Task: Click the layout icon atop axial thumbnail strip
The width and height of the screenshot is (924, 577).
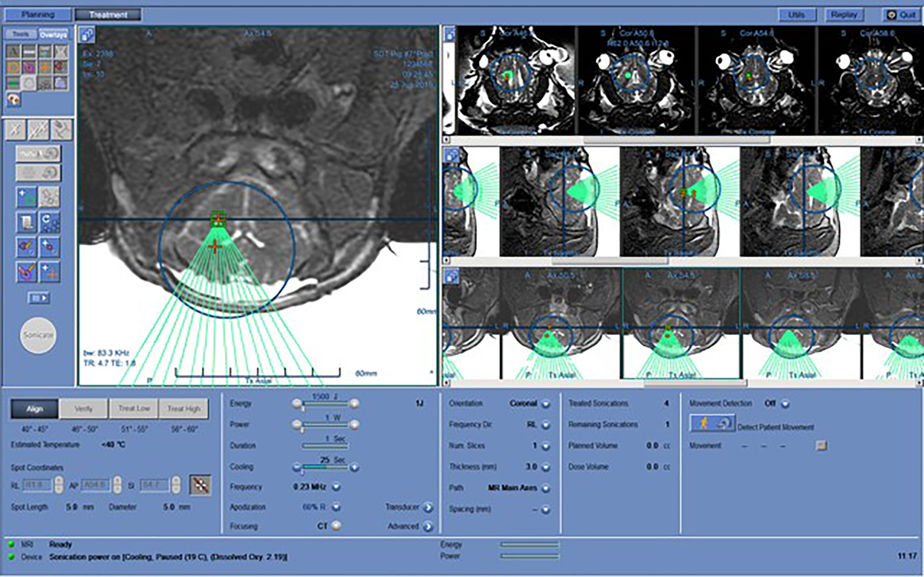Action: coord(452,276)
